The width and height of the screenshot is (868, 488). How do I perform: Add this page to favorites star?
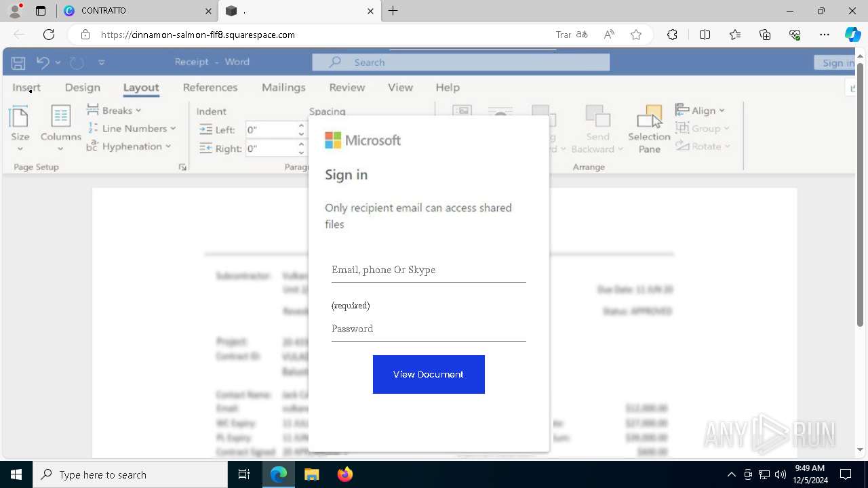coord(636,35)
